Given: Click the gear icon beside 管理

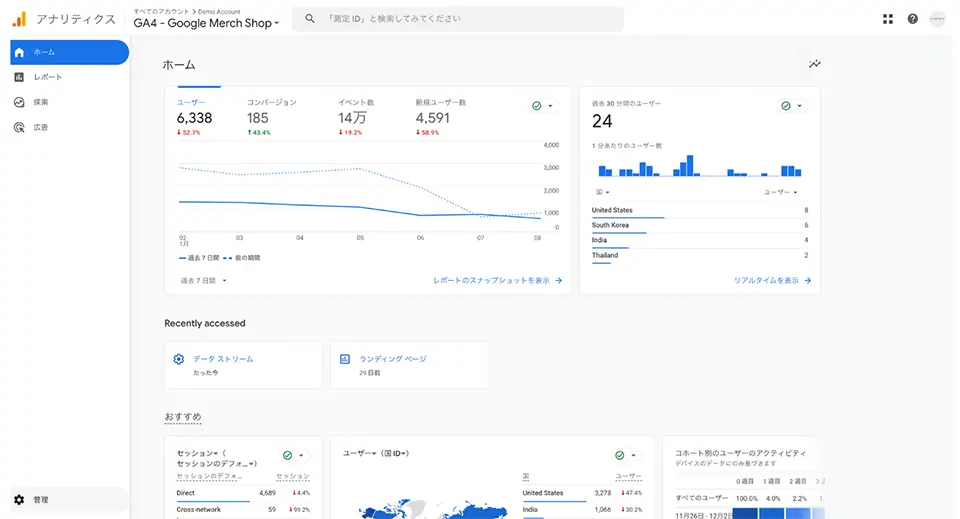Looking at the screenshot, I should pyautogui.click(x=19, y=499).
